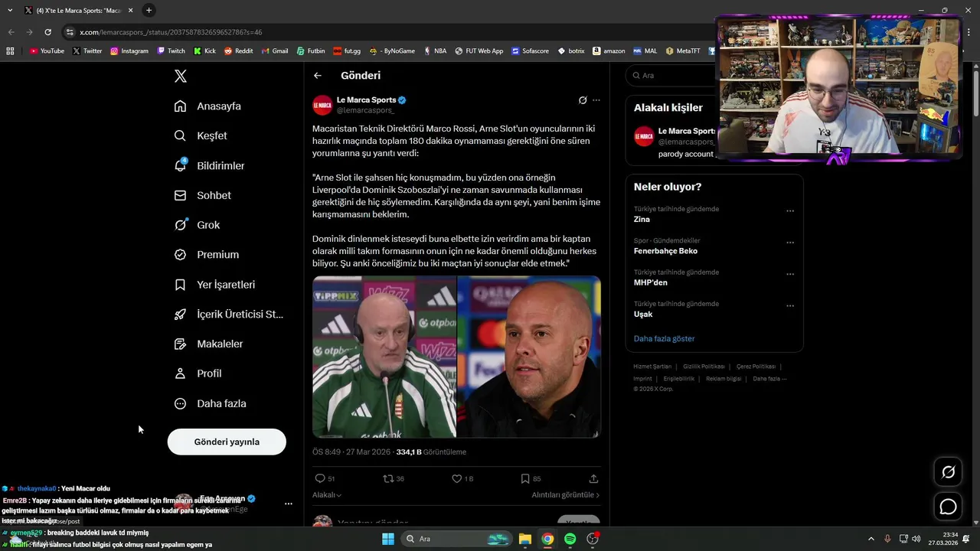Image resolution: width=980 pixels, height=551 pixels.
Task: Open Profil page
Action: (x=198, y=373)
